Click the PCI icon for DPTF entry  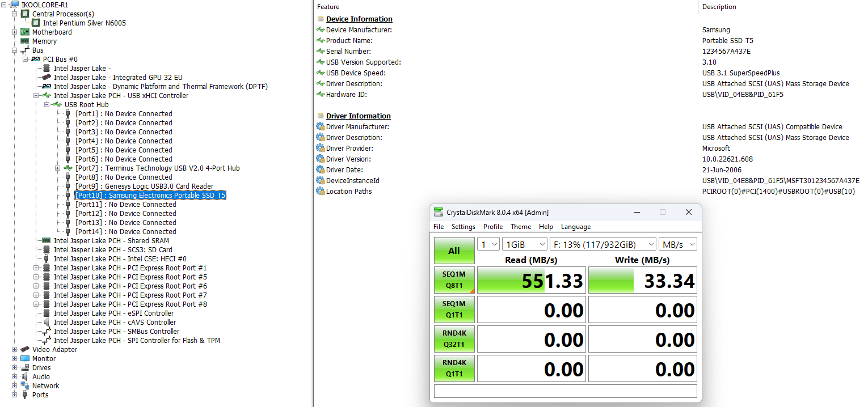point(47,86)
